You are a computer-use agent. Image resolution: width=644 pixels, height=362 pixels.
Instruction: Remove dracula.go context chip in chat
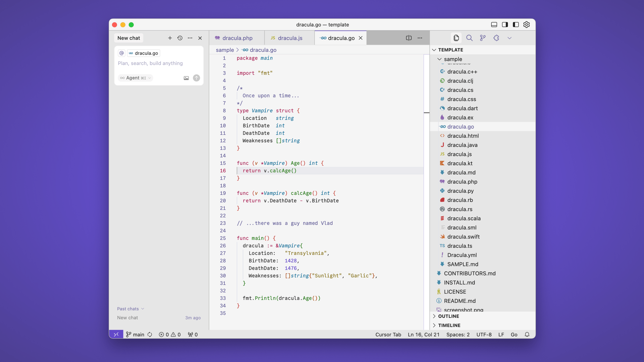pyautogui.click(x=143, y=53)
